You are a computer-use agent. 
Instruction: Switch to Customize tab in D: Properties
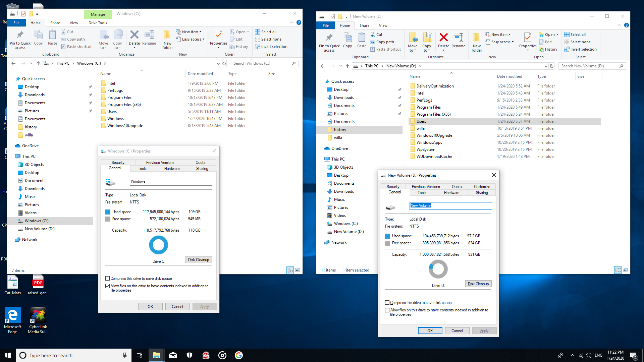coord(482,187)
